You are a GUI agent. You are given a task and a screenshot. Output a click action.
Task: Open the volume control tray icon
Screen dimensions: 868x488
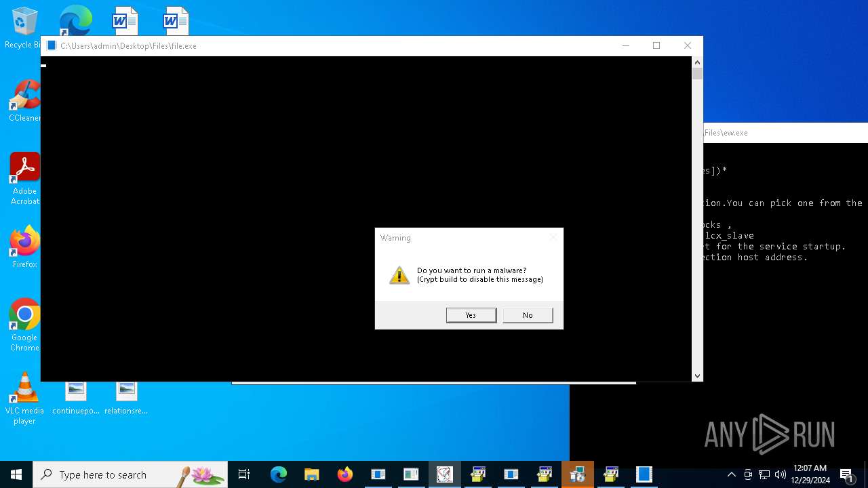click(x=781, y=474)
